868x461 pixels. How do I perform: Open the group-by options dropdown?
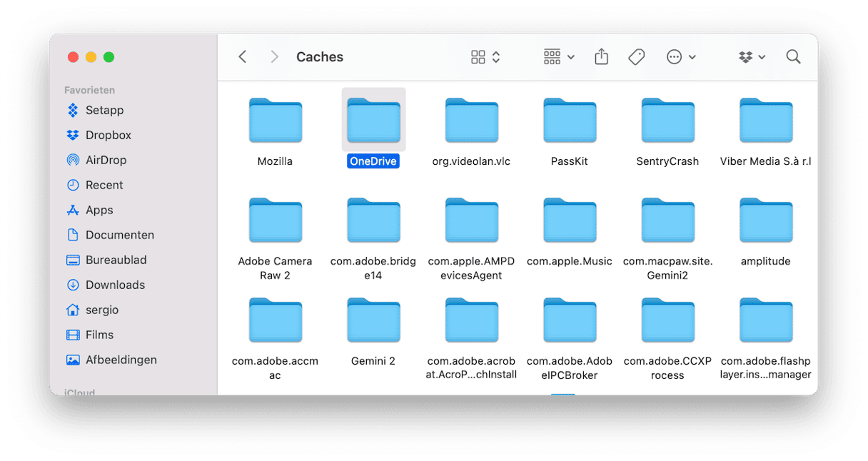[x=559, y=57]
